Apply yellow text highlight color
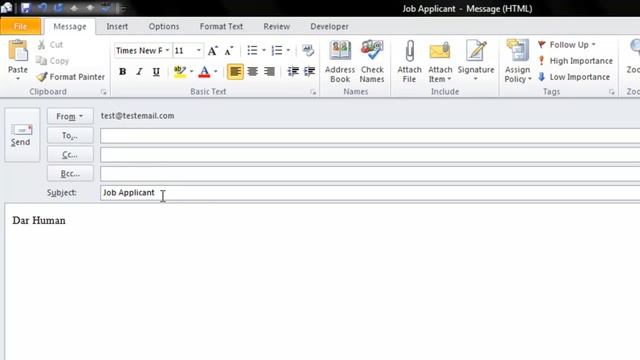The width and height of the screenshot is (640, 360). coord(180,72)
